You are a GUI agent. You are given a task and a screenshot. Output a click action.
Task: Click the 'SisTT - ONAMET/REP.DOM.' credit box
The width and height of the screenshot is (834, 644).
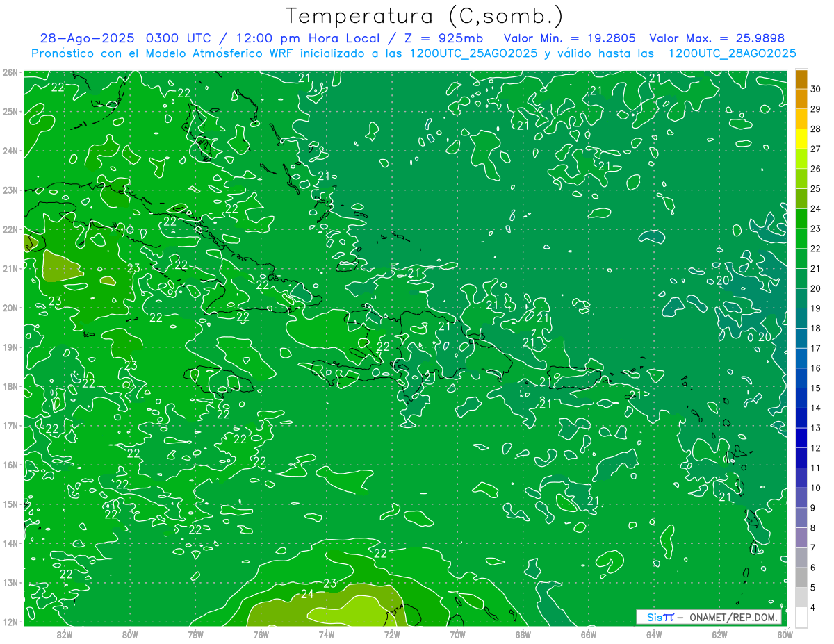click(x=710, y=617)
